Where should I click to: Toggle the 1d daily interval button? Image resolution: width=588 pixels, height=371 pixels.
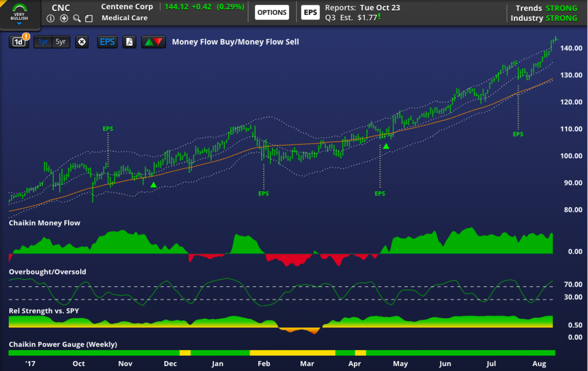pyautogui.click(x=19, y=42)
